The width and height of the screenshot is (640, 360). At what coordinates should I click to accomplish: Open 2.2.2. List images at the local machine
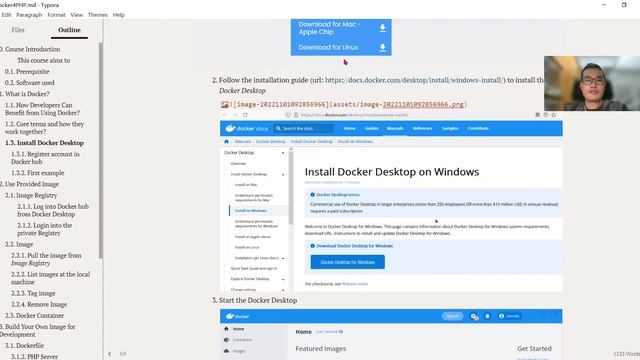coord(50,278)
